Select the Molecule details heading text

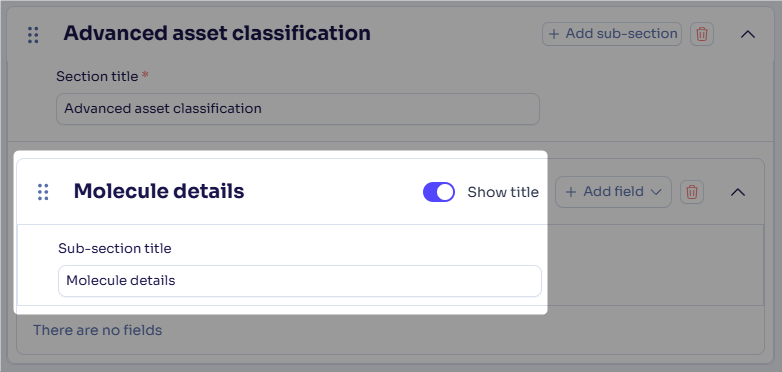[x=159, y=191]
